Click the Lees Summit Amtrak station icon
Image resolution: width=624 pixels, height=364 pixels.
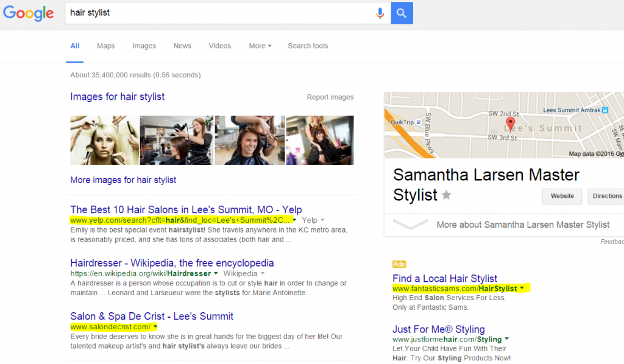click(605, 110)
